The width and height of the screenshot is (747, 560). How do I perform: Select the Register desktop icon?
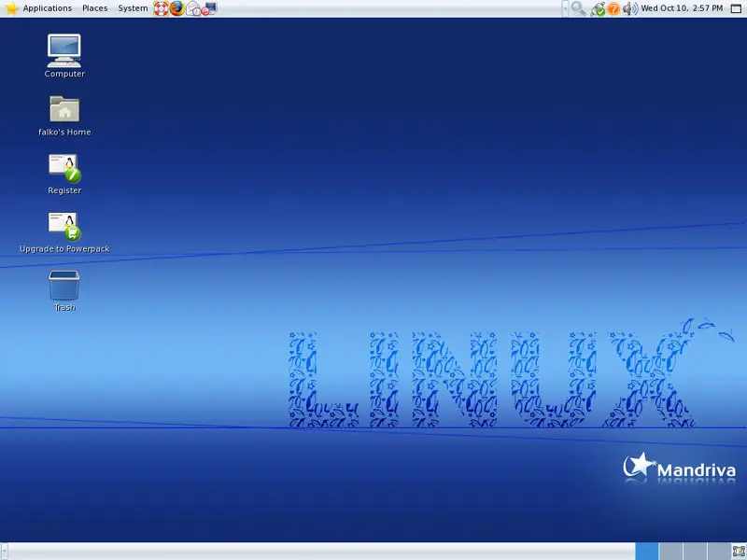click(64, 175)
